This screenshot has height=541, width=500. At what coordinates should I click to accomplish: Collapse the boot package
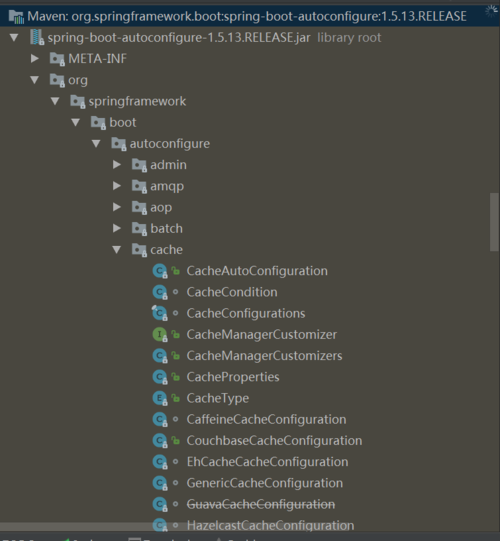(76, 122)
